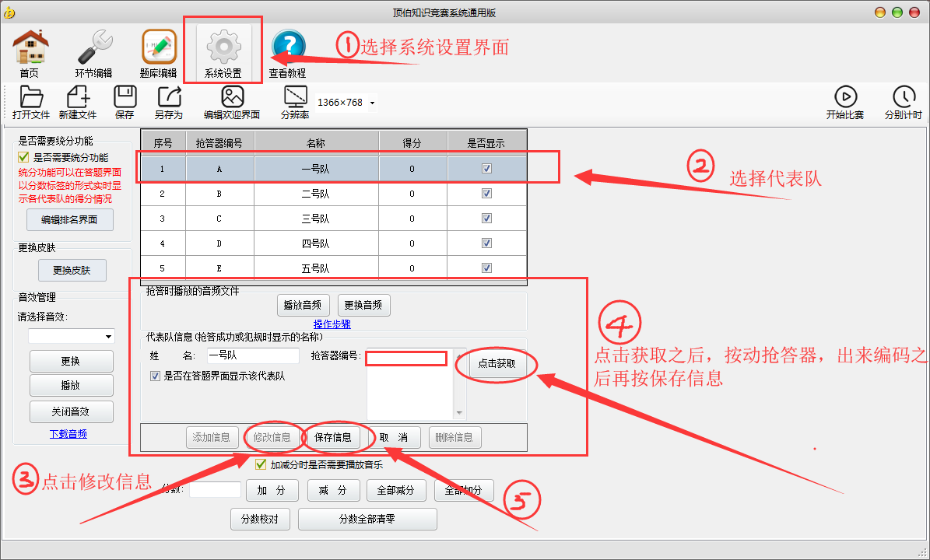Viewport: 930px width, 560px height.
Task: Click the 新建文件 new file icon
Action: pyautogui.click(x=78, y=97)
